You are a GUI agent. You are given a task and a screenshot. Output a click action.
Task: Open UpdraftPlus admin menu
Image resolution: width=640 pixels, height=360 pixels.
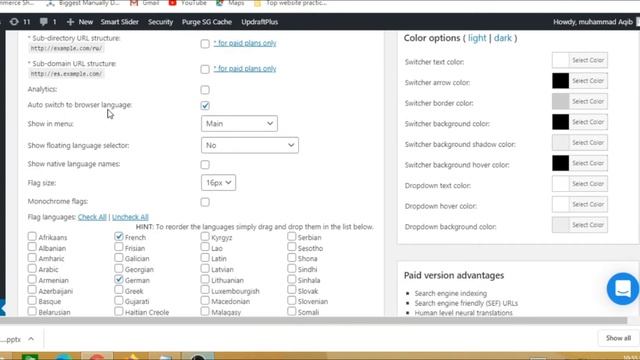coord(260,22)
